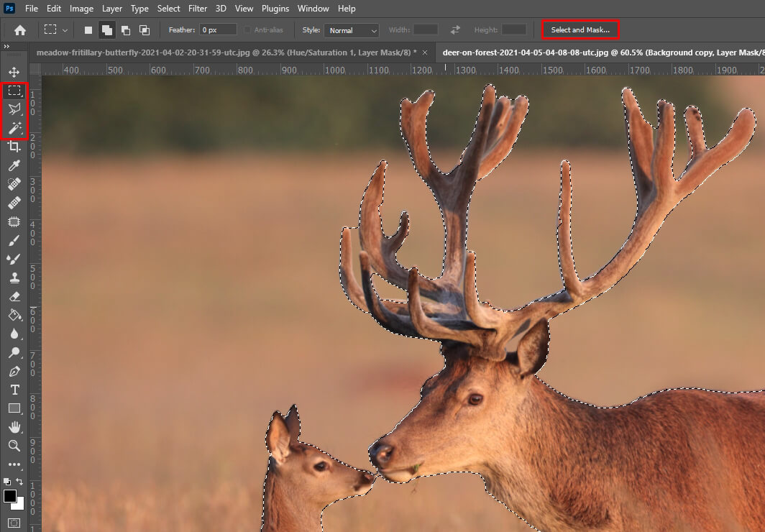Select the Blur tool
765x532 pixels.
click(x=14, y=334)
